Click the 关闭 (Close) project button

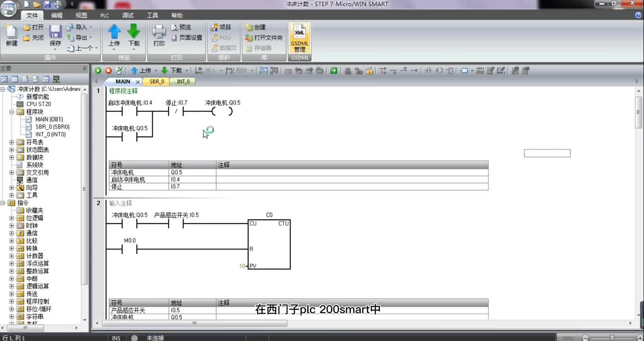(34, 38)
